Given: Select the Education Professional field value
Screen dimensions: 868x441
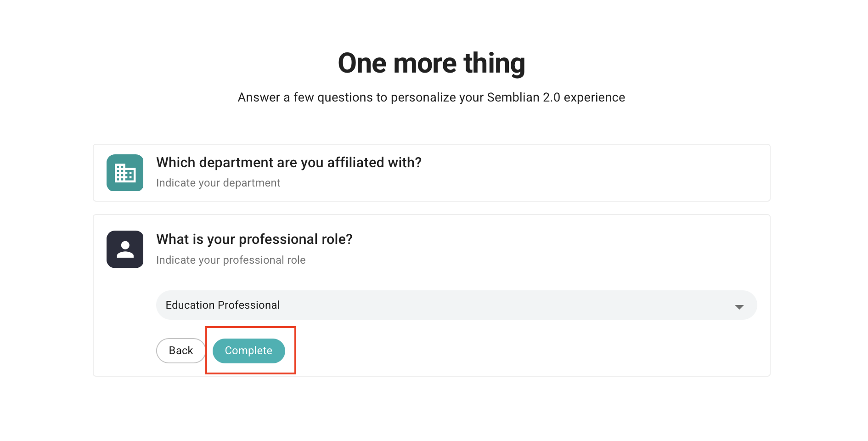Looking at the screenshot, I should tap(222, 305).
